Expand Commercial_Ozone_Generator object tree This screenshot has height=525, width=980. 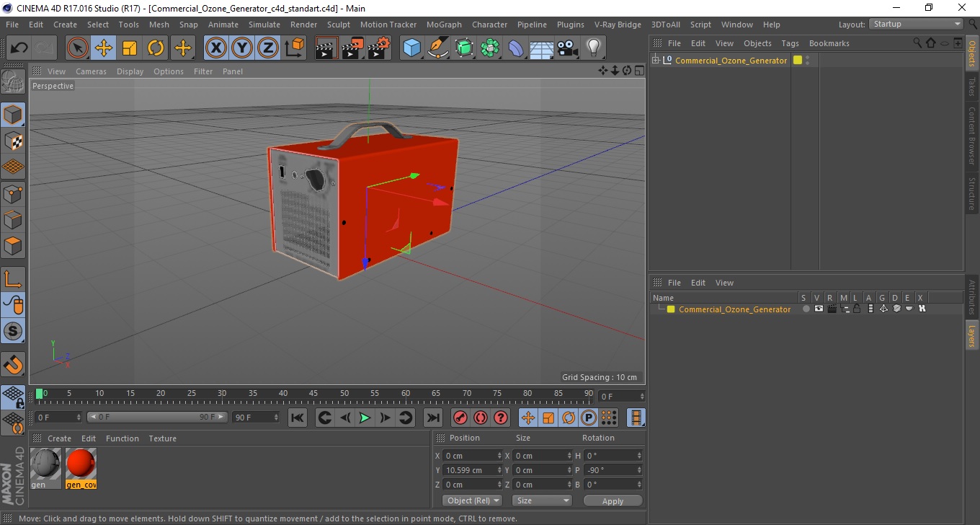[656, 61]
